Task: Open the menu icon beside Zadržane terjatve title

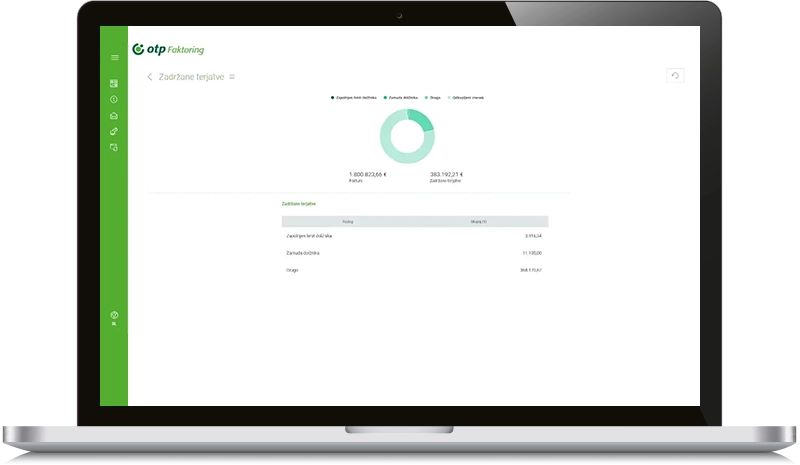Action: (232, 77)
